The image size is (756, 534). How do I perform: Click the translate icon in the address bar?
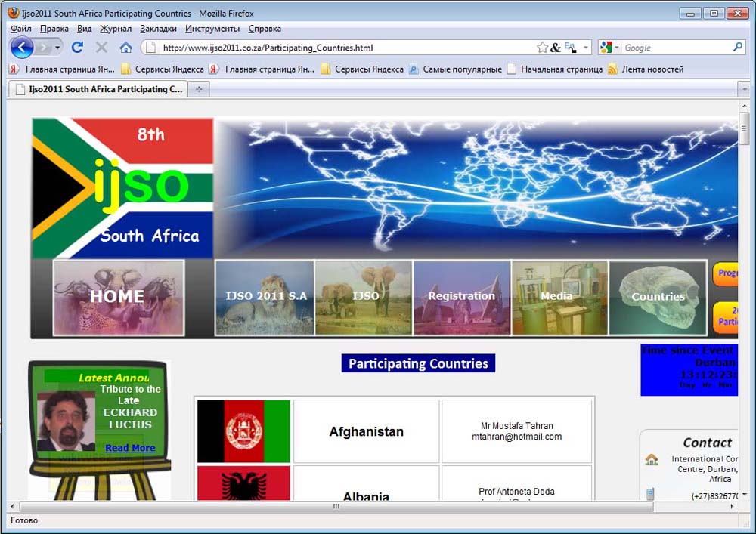(x=570, y=47)
